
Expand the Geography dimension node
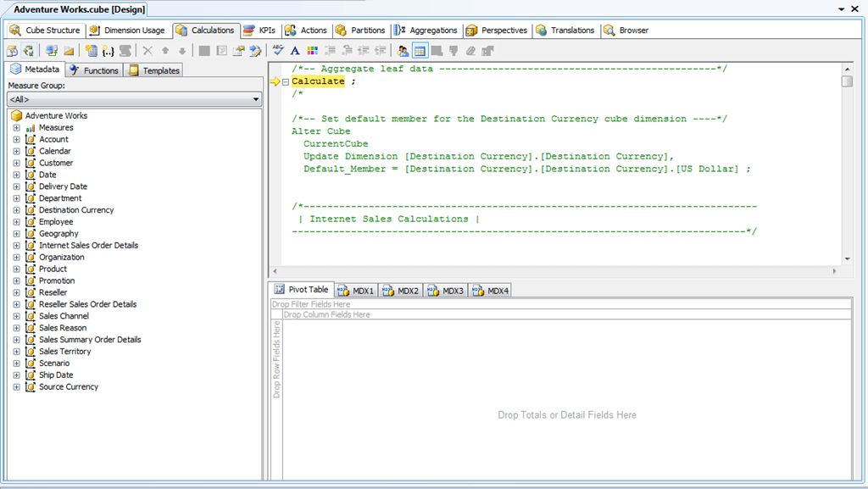pos(17,234)
